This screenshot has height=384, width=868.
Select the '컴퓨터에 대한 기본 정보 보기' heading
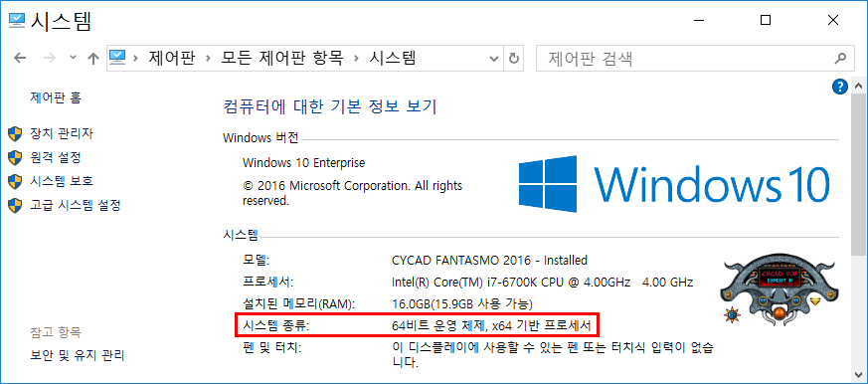click(x=329, y=105)
